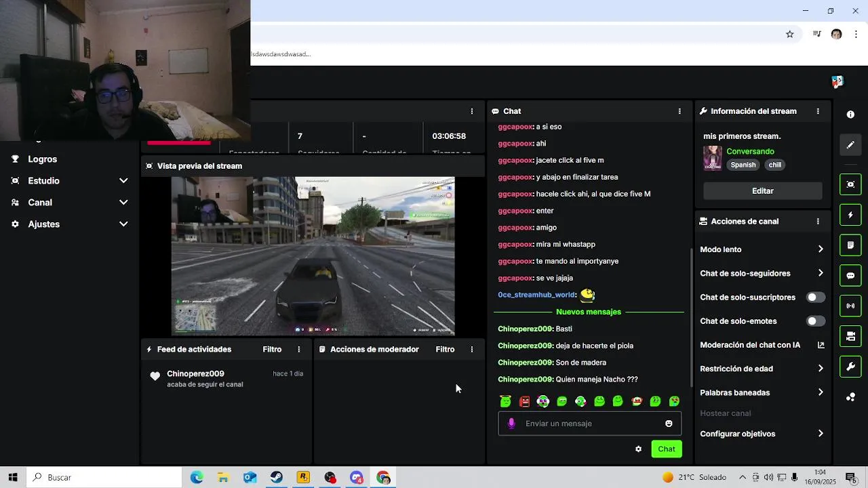Toggle the broadcast signal panel icon
Screen dimensions: 868x488
point(850,306)
